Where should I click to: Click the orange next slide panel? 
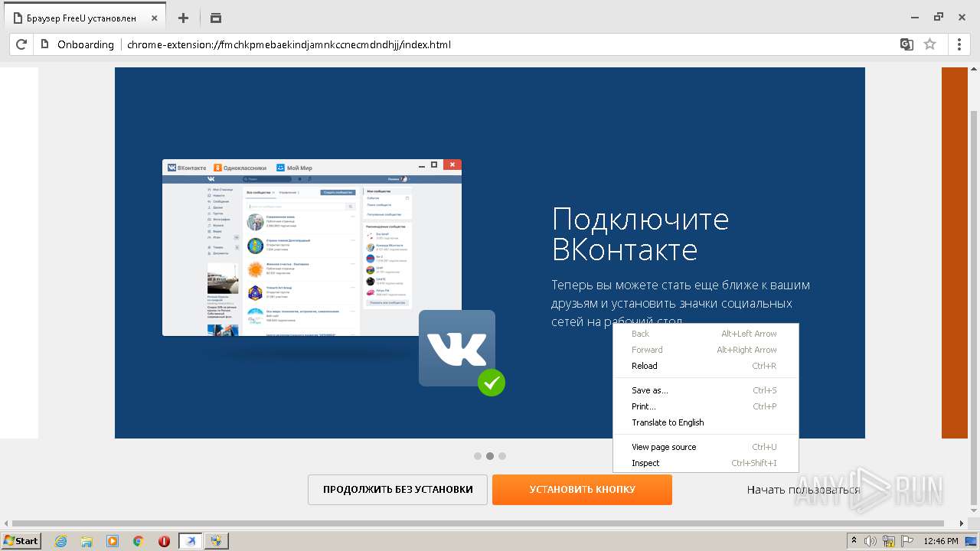955,253
